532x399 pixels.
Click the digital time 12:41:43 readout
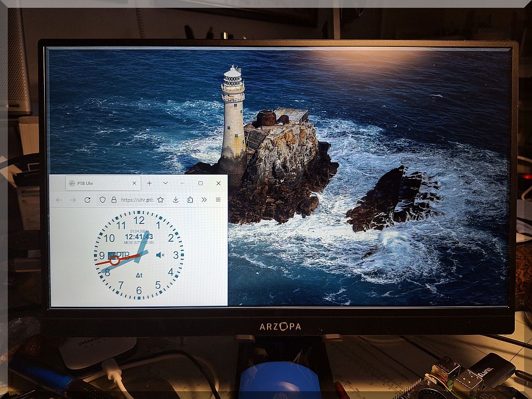point(139,236)
